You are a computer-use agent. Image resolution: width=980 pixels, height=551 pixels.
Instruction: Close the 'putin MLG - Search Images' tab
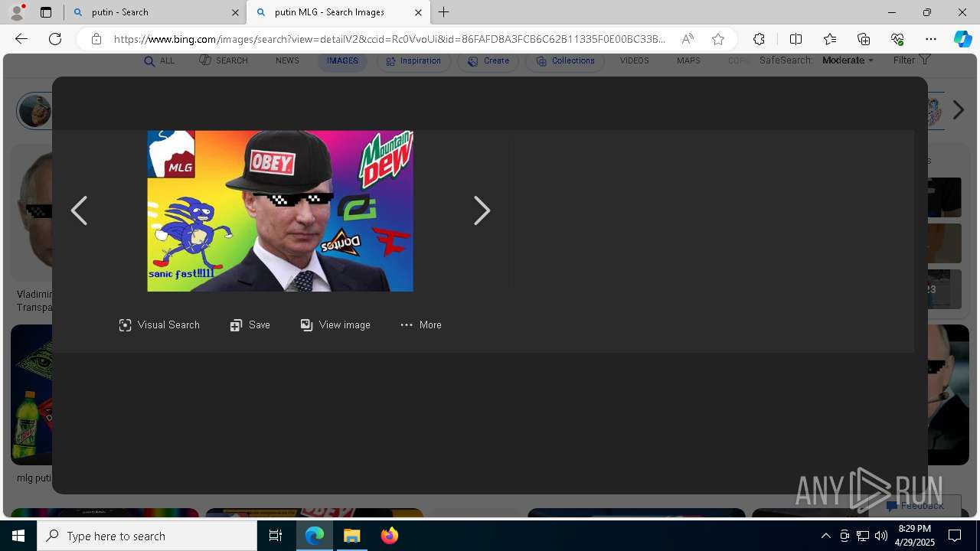[418, 12]
